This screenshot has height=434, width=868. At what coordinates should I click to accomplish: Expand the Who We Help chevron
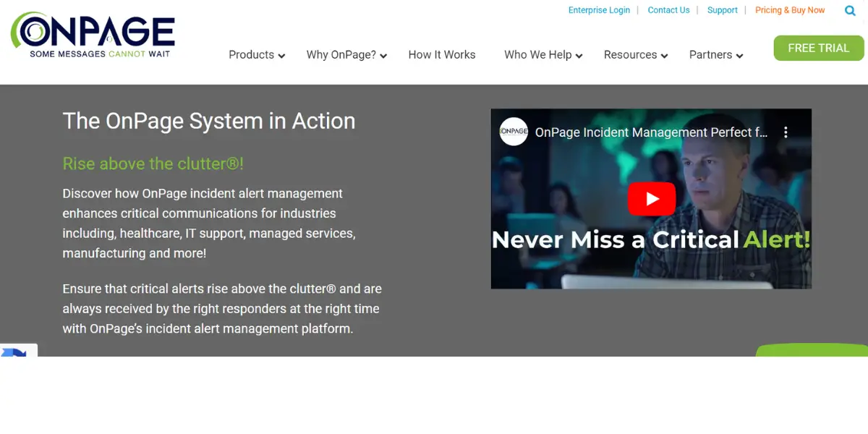pos(579,56)
